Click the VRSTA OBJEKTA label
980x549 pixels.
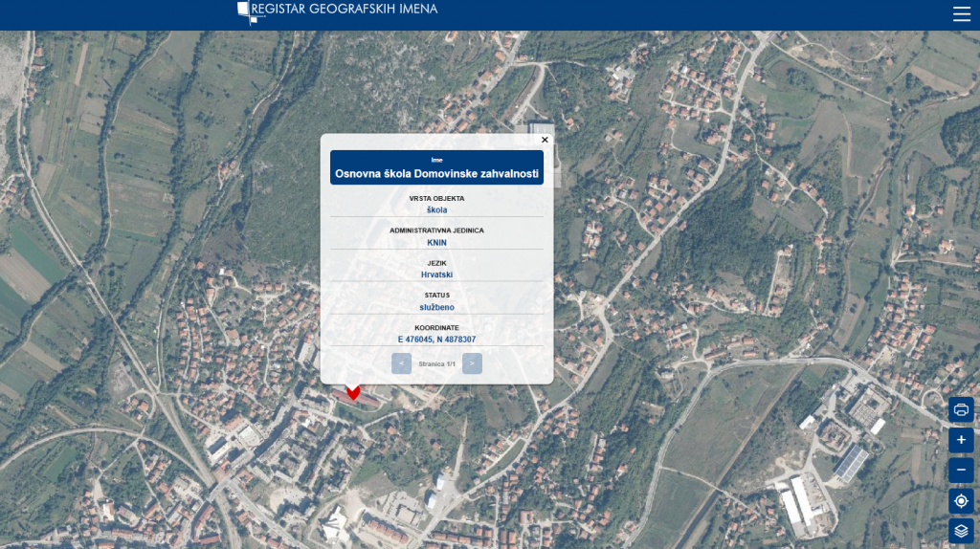(x=436, y=199)
